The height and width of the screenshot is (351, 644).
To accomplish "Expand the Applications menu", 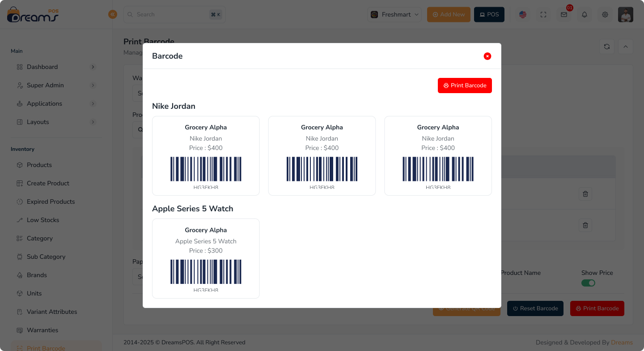I will click(44, 103).
